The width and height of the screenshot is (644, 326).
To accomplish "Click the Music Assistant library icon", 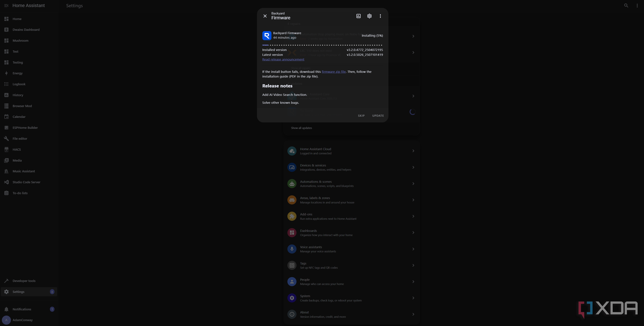I will [7, 171].
